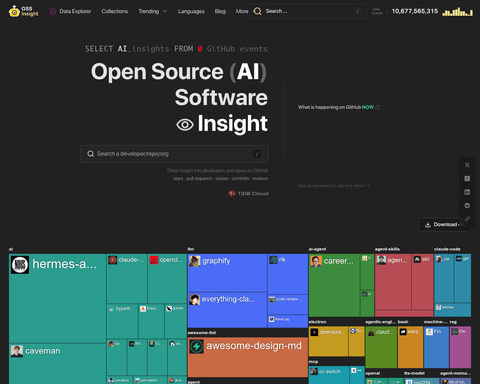Viewport: 480px width, 384px height.
Task: Click the Reddit share icon in the side panel
Action: click(x=467, y=206)
